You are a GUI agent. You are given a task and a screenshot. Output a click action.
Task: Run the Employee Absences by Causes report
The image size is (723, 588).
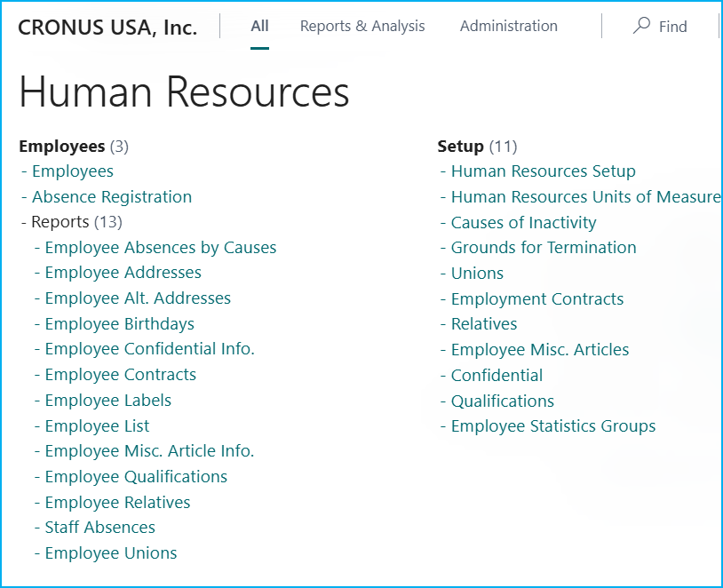coord(161,248)
